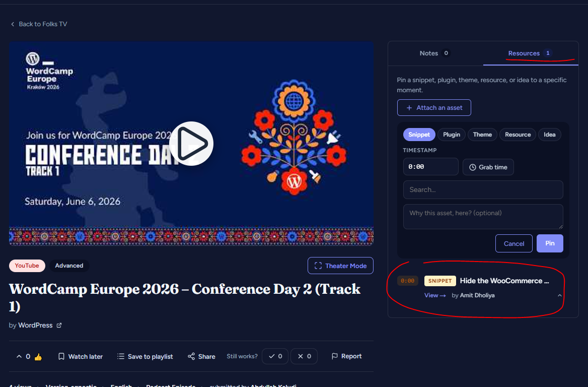Save video to playlist
Image resolution: width=588 pixels, height=387 pixels.
click(145, 356)
